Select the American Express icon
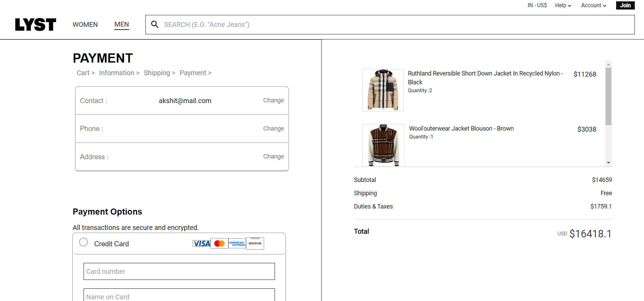Viewport: 644px width, 301px height. [237, 244]
